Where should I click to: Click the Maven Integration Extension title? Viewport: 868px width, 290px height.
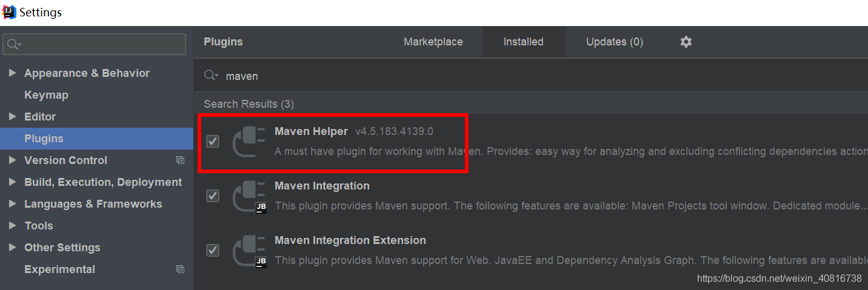350,240
